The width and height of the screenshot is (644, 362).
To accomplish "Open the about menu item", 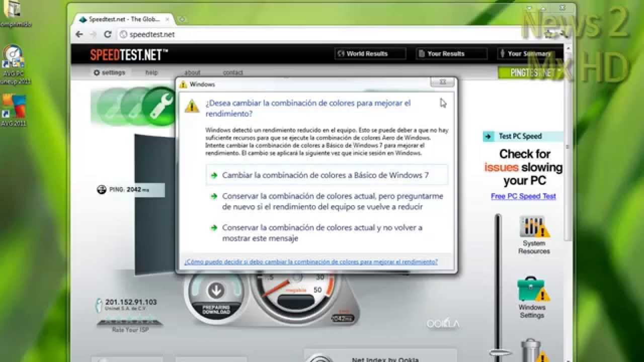I will click(x=192, y=72).
